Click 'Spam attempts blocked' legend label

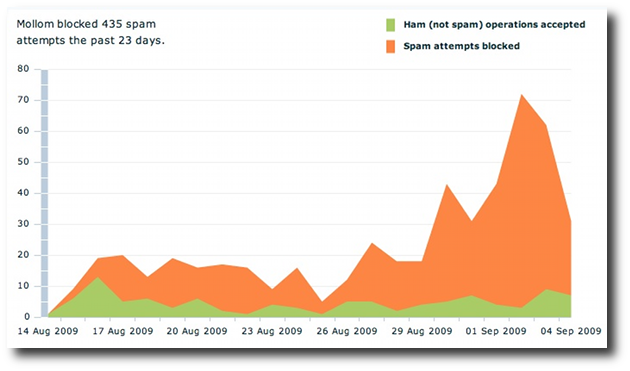coord(461,46)
